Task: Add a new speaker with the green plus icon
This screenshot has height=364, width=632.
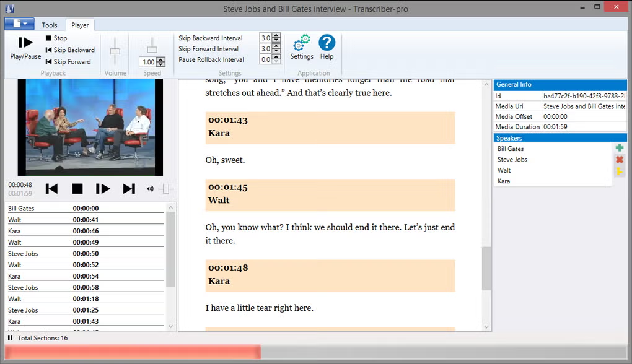Action: point(620,148)
